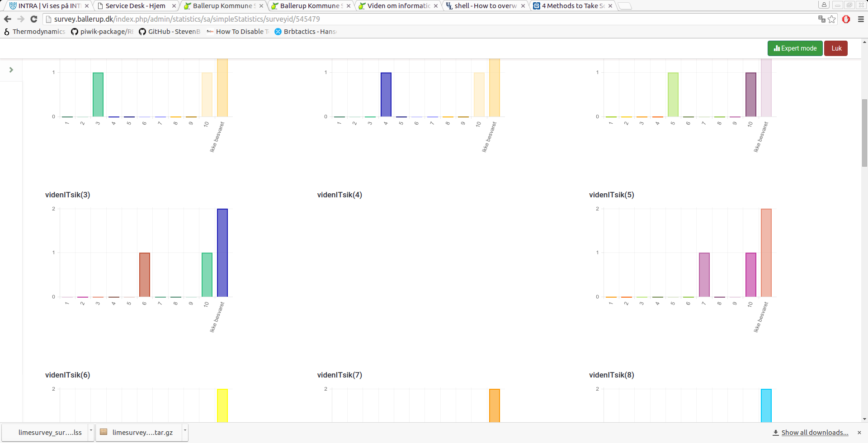
Task: Click the red Luk button
Action: pos(836,48)
